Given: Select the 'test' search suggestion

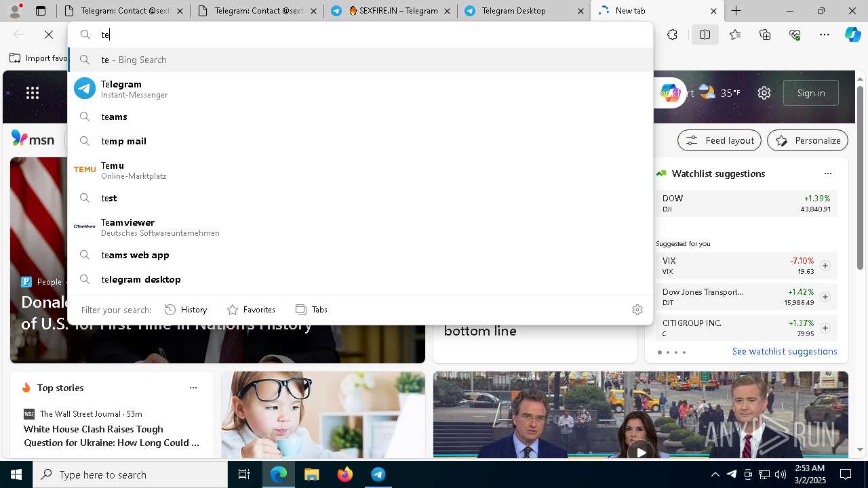Looking at the screenshot, I should click(361, 198).
